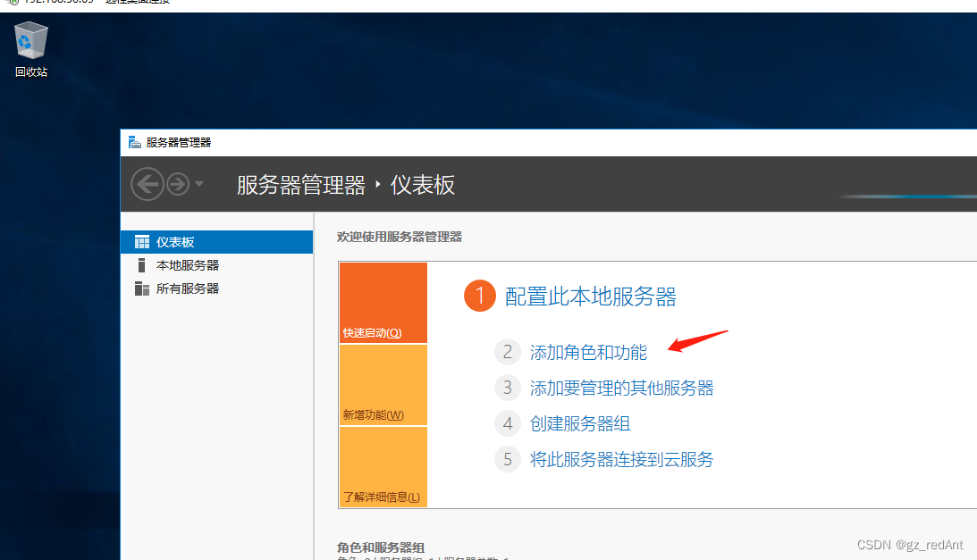
Task: Open the 新增功能(W) tile
Action: (x=383, y=385)
